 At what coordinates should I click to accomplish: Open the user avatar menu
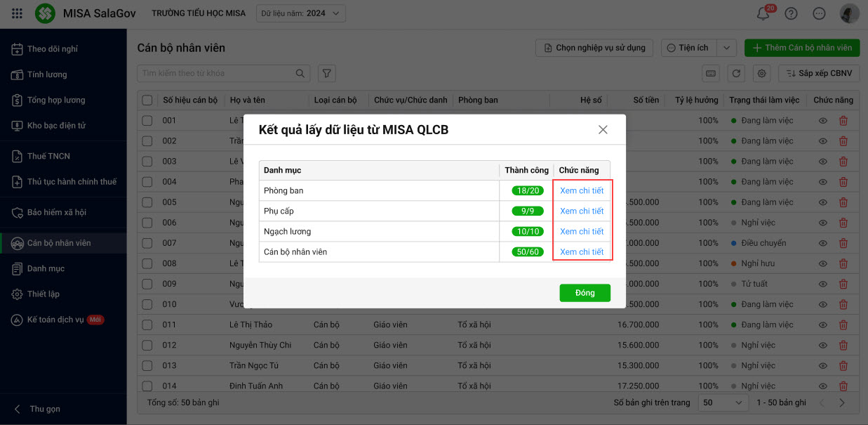pyautogui.click(x=850, y=13)
